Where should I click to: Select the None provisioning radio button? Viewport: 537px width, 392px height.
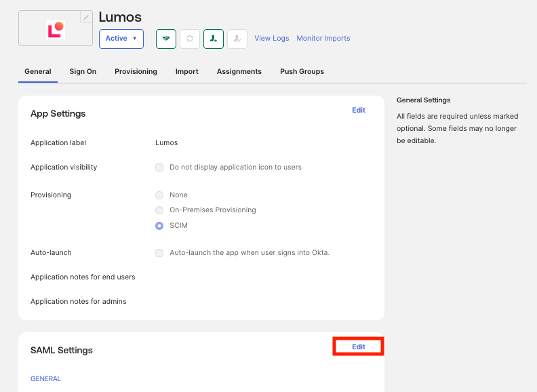159,195
